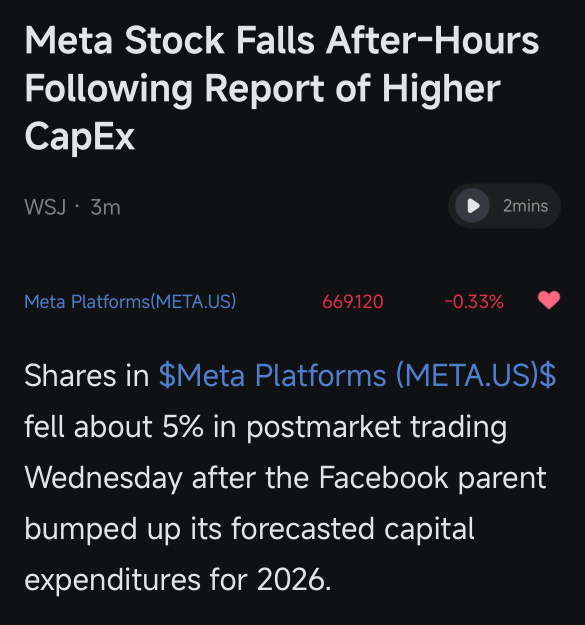This screenshot has width=585, height=625.
Task: Click the text 'Wednesday after the Facebook parent'
Action: pos(285,478)
